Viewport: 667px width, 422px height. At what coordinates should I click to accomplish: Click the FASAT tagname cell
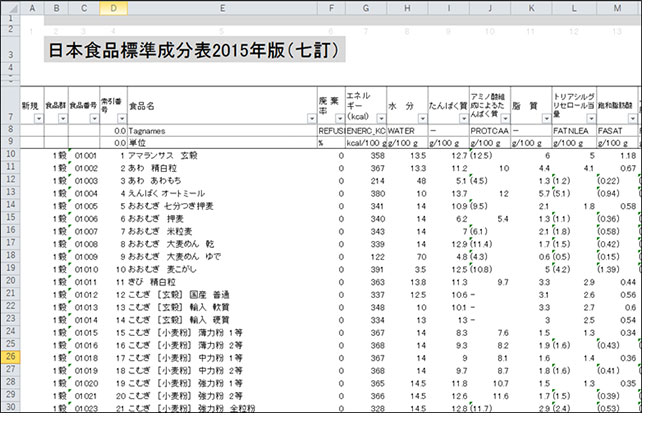coord(617,131)
